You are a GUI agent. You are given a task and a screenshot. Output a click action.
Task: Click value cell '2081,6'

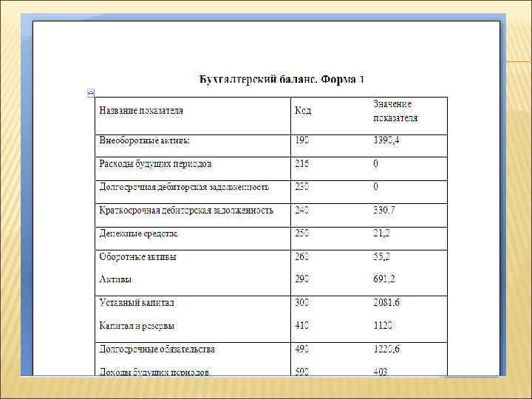[x=386, y=302]
